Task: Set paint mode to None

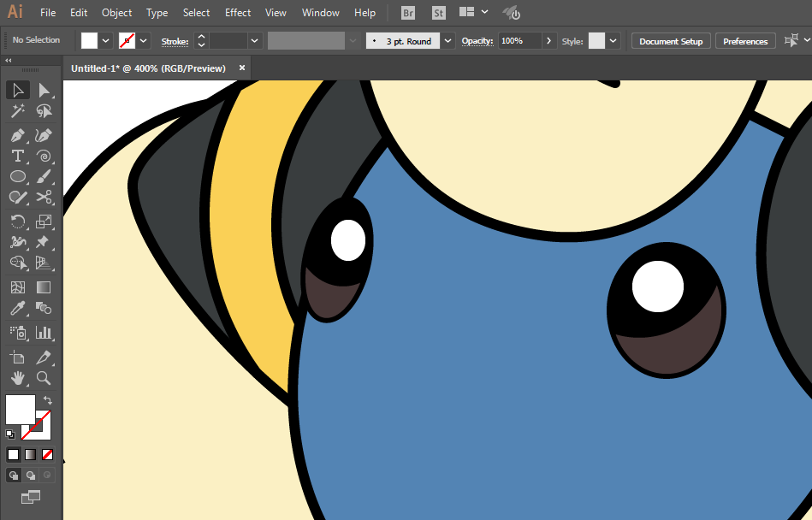Action: pos(47,454)
